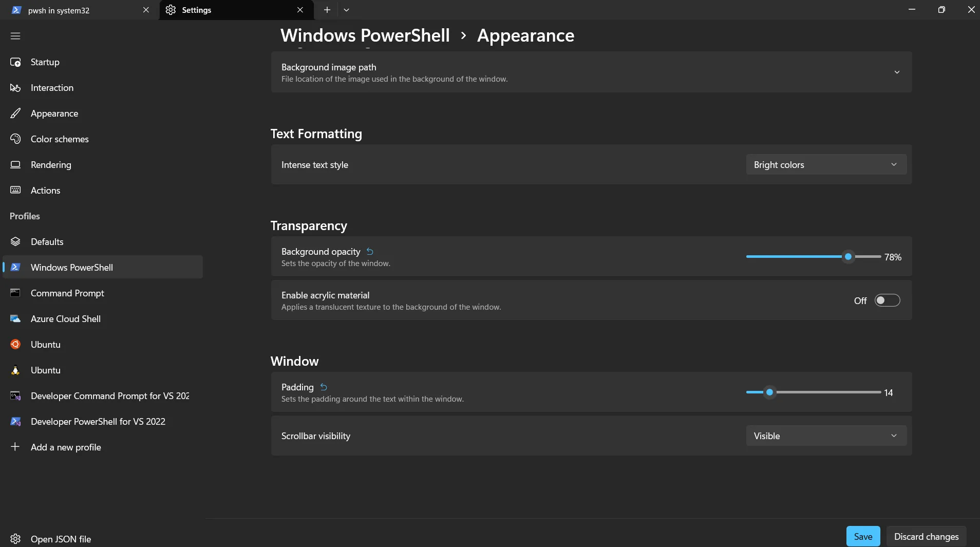
Task: Open JSON file gear icon
Action: click(15, 539)
